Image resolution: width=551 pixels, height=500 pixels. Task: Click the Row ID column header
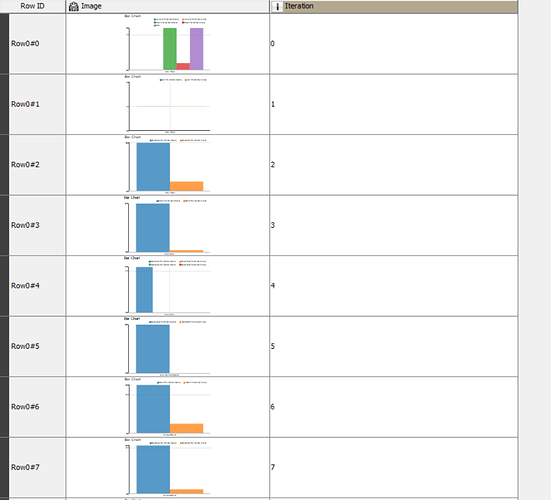pos(32,6)
